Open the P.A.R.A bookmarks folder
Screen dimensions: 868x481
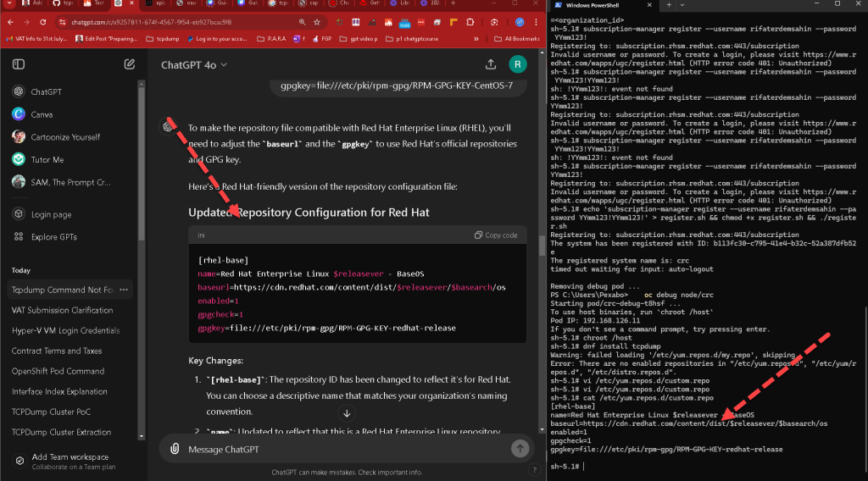tap(272, 39)
